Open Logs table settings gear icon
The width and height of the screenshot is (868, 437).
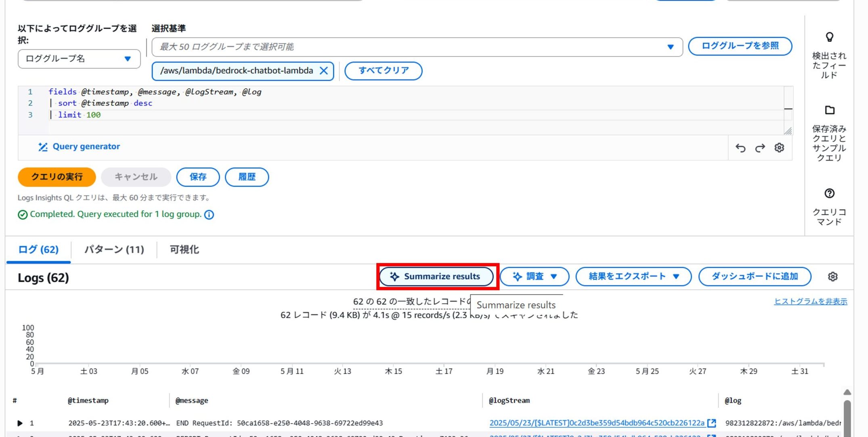click(x=832, y=276)
